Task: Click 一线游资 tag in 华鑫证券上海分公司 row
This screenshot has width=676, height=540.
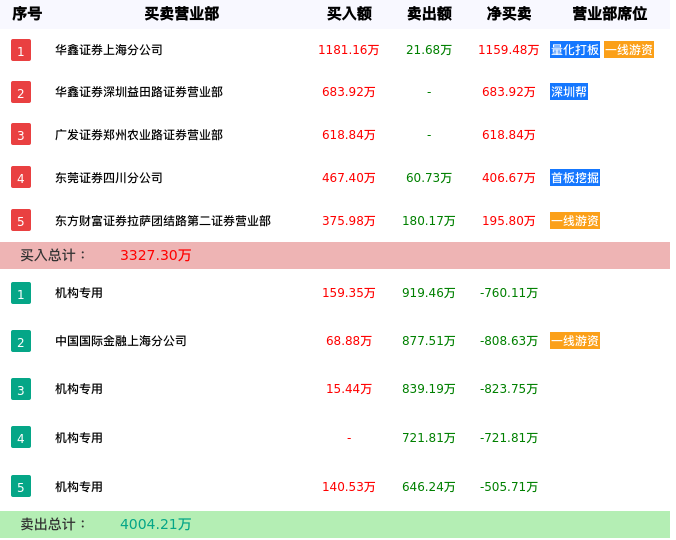Action: pos(629,50)
